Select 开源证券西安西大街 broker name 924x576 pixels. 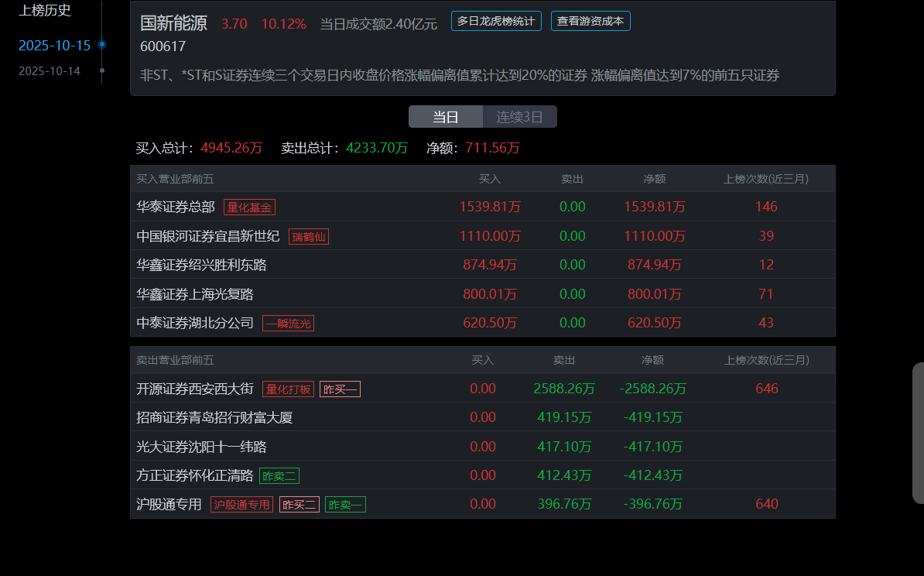(x=195, y=389)
